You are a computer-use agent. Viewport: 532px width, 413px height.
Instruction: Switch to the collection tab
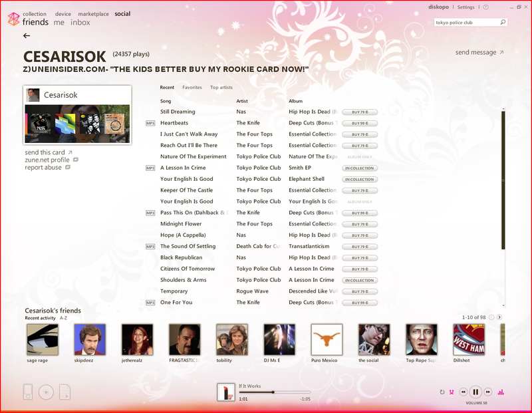click(35, 14)
